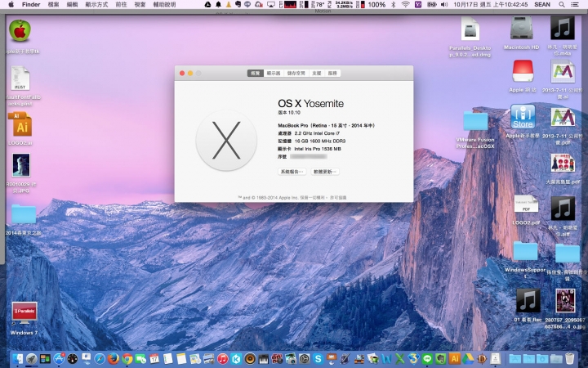This screenshot has height=368, width=588.
Task: Click the SEAN user menu
Action: tap(542, 5)
